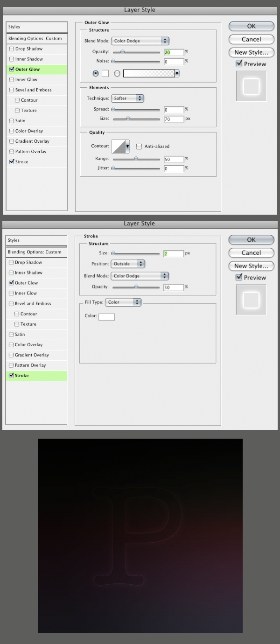Image resolution: width=280 pixels, height=644 pixels.
Task: Click the Stroke Opacity slider
Action: tap(135, 287)
